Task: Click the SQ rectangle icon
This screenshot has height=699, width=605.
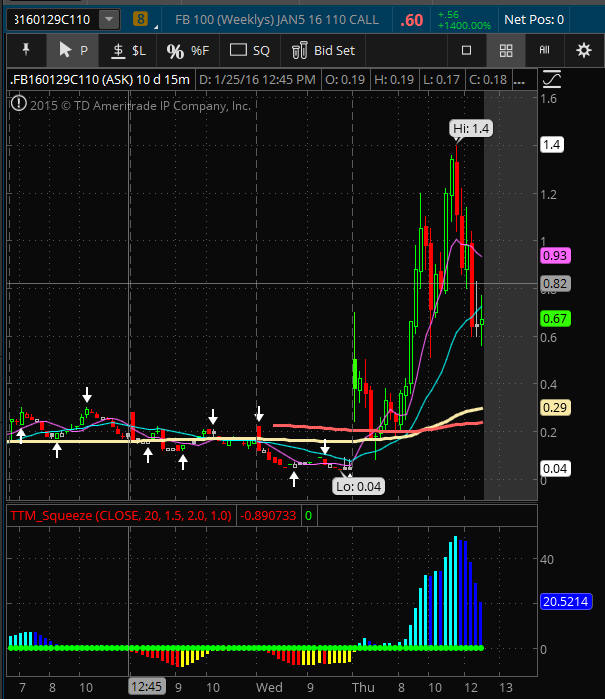Action: (249, 50)
